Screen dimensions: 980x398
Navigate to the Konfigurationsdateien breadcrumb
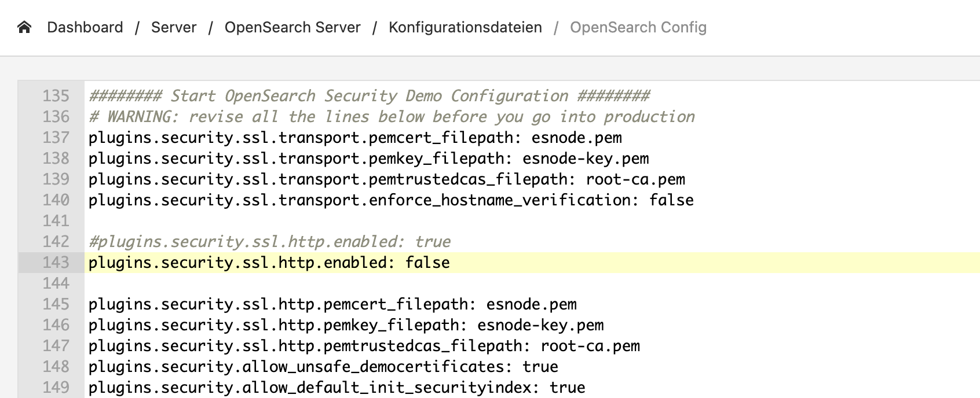(465, 27)
